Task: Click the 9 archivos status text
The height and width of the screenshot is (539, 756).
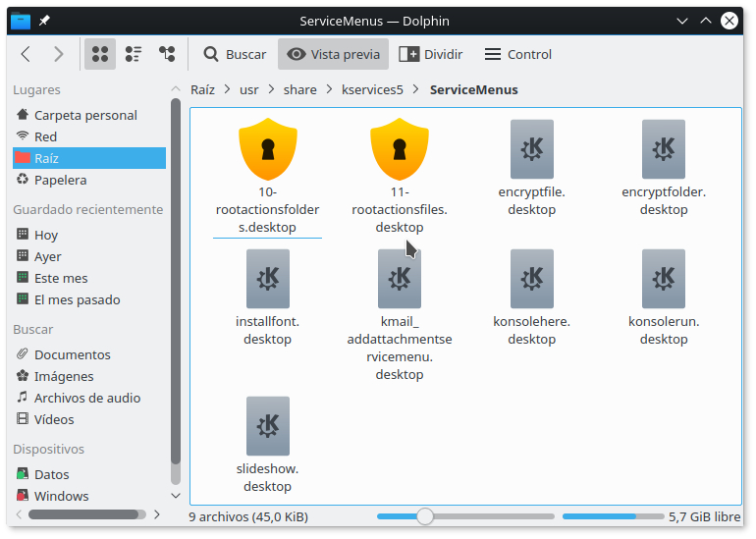Action: 248,516
